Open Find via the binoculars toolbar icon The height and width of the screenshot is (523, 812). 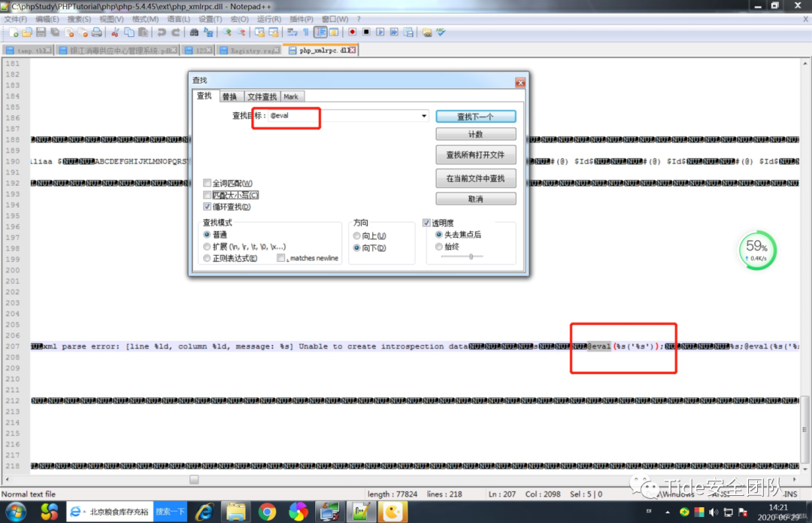click(x=194, y=32)
